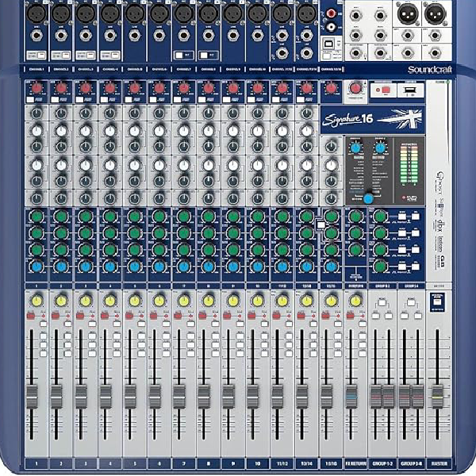Screen dimensions: 476x476
Task: Click the white RCA jack
Action: [x=331, y=27]
